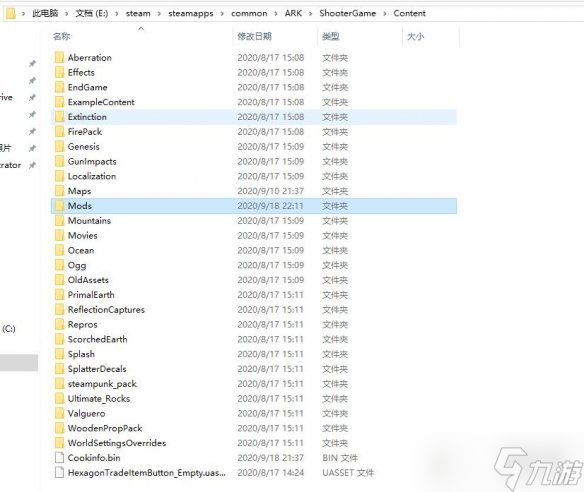Open the chevron after steamapps in path
Viewport: 584px width, 492px height.
click(222, 14)
